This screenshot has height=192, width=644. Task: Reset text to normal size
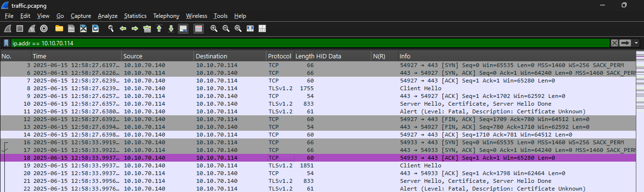(238, 29)
